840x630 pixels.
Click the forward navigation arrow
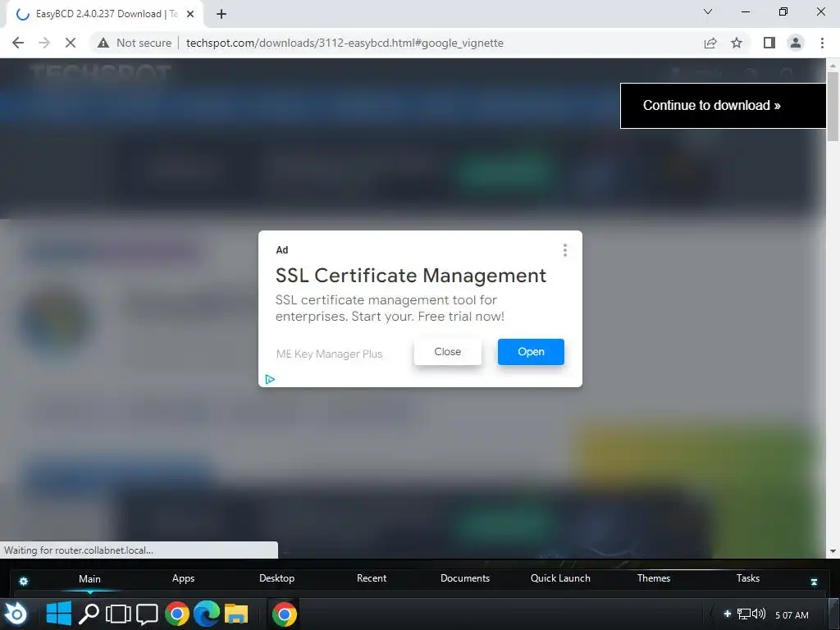(44, 43)
